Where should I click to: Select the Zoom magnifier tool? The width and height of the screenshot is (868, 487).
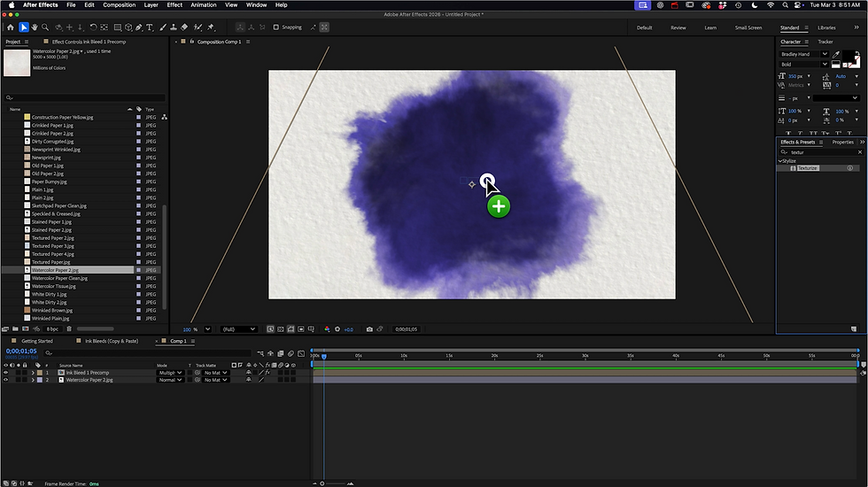tap(45, 27)
